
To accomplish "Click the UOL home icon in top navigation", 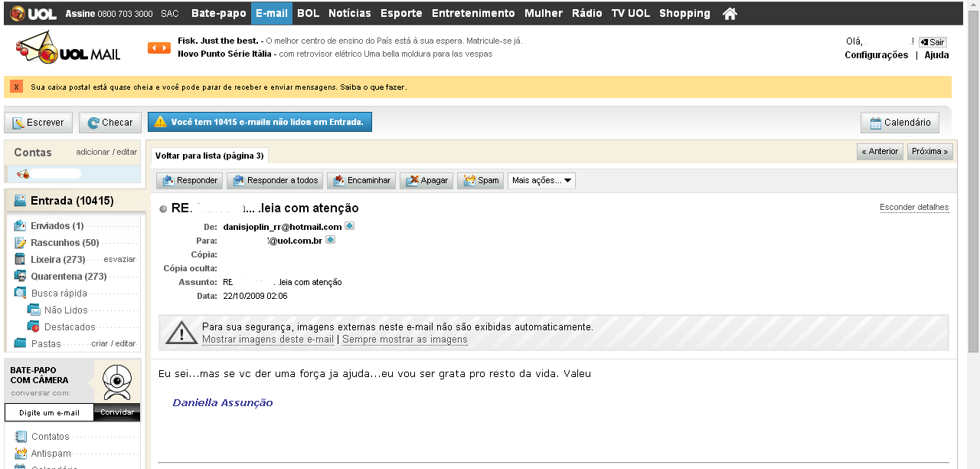I will (x=730, y=14).
